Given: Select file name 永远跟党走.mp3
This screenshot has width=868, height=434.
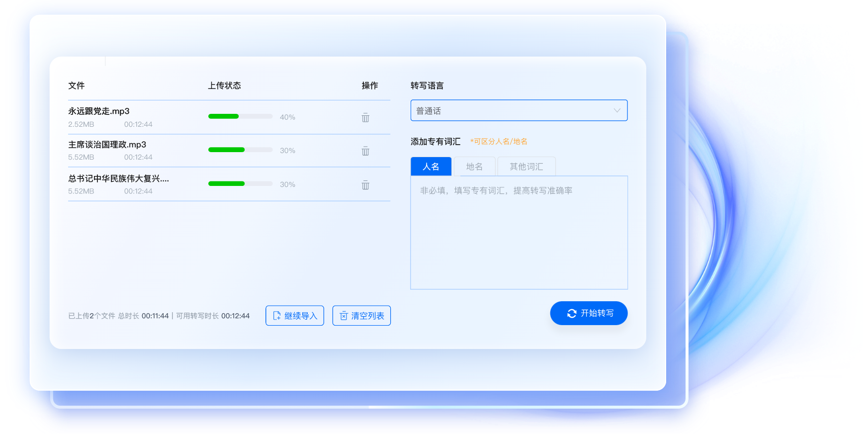Looking at the screenshot, I should pyautogui.click(x=99, y=111).
